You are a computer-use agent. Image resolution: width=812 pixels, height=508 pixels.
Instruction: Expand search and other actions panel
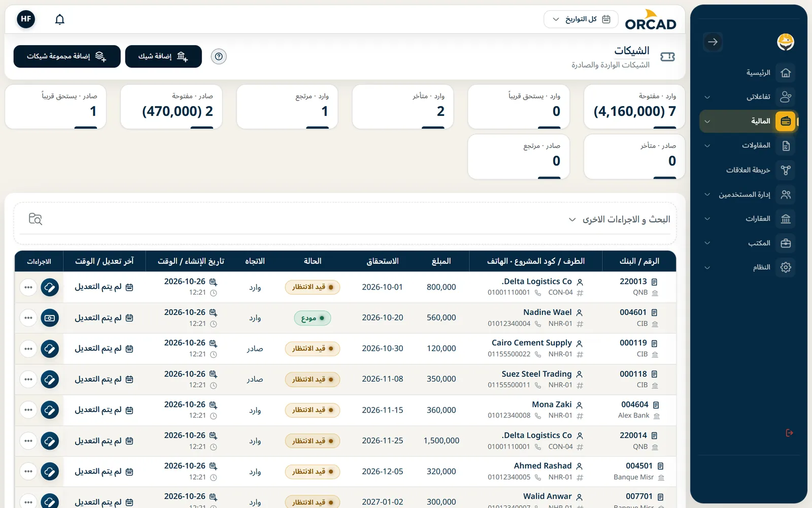pos(572,219)
